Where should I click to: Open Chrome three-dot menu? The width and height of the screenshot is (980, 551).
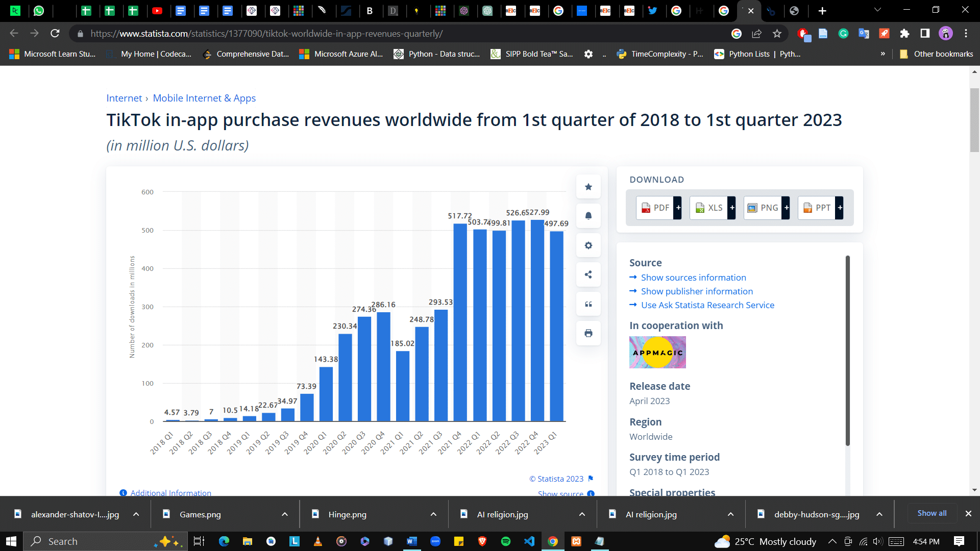pos(966,34)
